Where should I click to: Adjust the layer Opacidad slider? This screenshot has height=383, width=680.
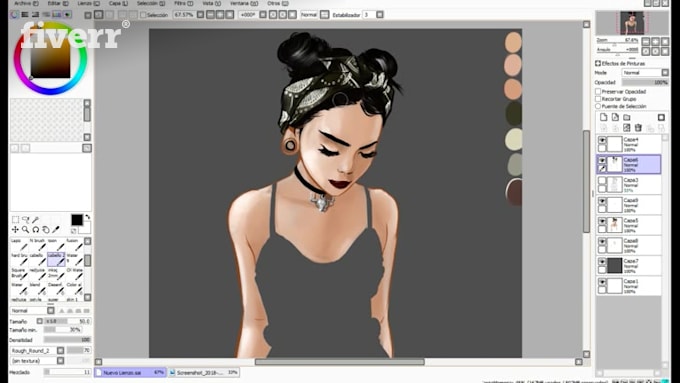(645, 82)
